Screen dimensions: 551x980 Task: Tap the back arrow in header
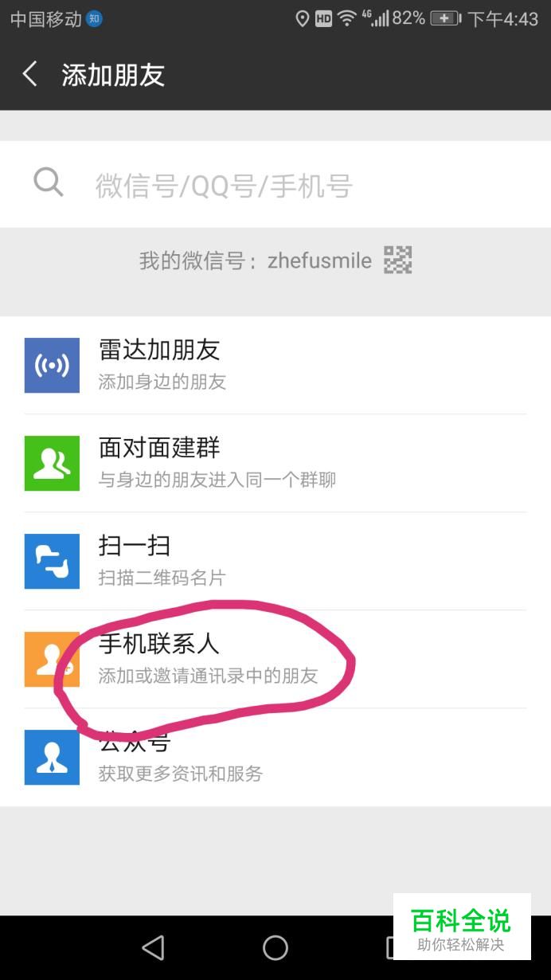pos(30,75)
